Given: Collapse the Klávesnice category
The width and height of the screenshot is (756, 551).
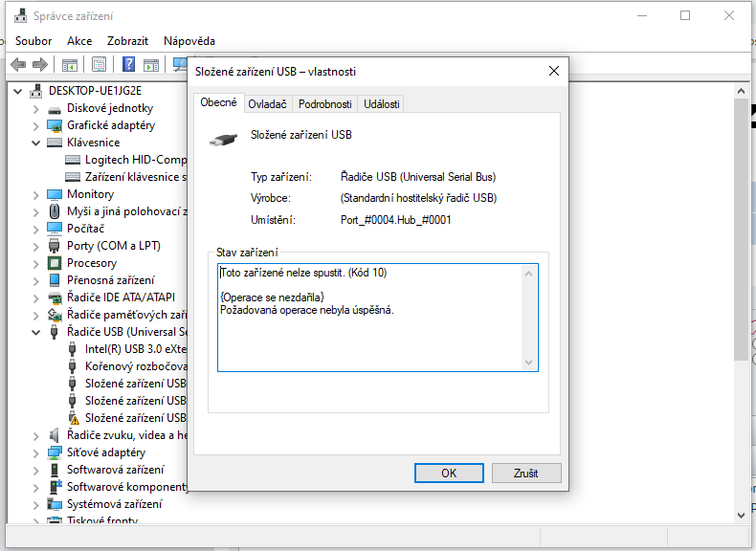Looking at the screenshot, I should pyautogui.click(x=36, y=143).
